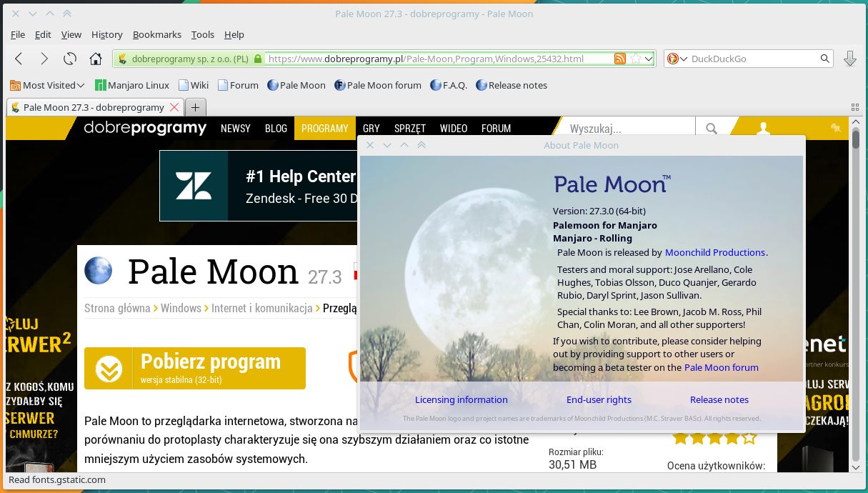Open the F.A.Q. bookmark
Viewport: 868px width, 493px height.
pos(449,85)
